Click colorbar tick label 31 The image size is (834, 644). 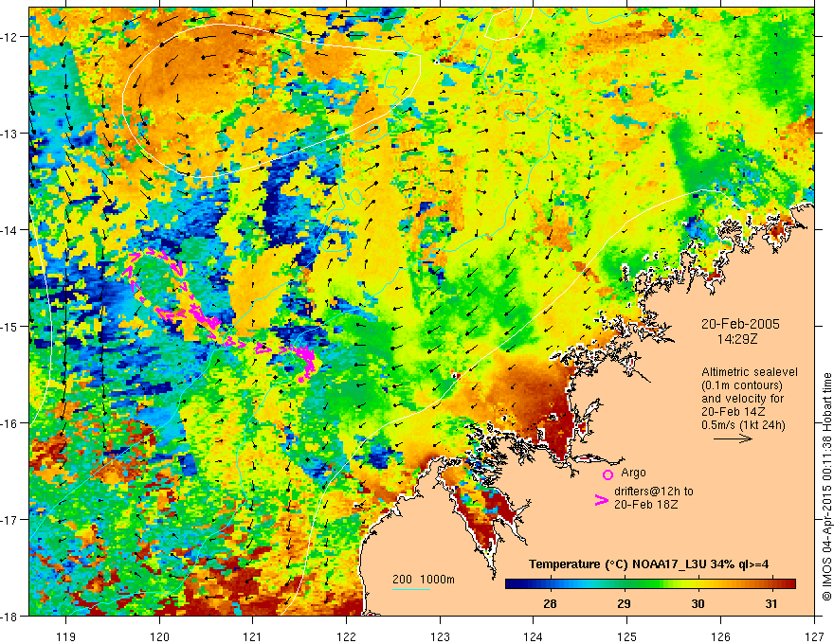coord(771,603)
